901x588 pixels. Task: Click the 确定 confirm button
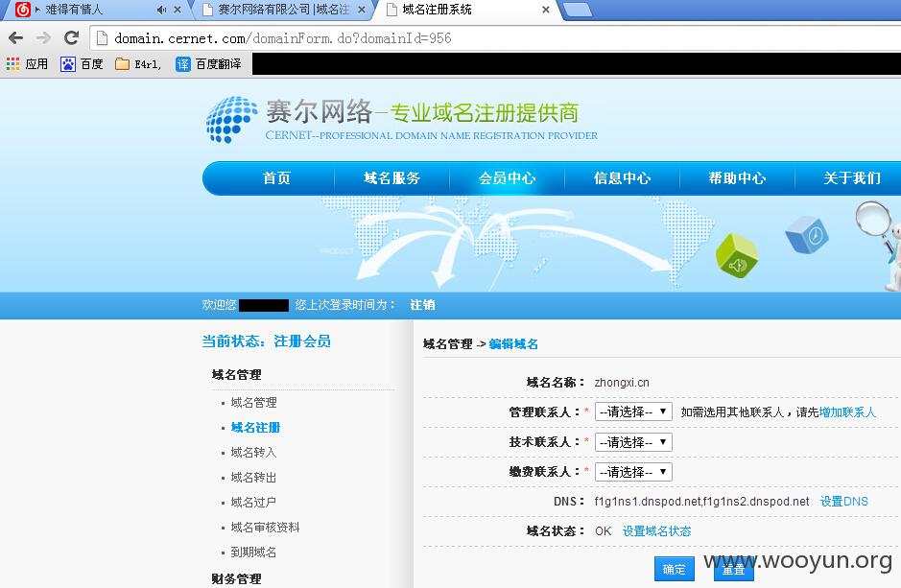674,569
